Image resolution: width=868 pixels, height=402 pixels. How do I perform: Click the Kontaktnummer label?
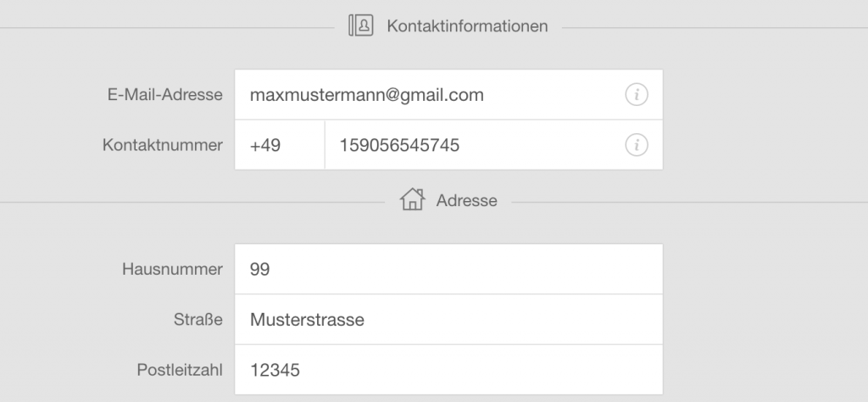pyautogui.click(x=163, y=145)
